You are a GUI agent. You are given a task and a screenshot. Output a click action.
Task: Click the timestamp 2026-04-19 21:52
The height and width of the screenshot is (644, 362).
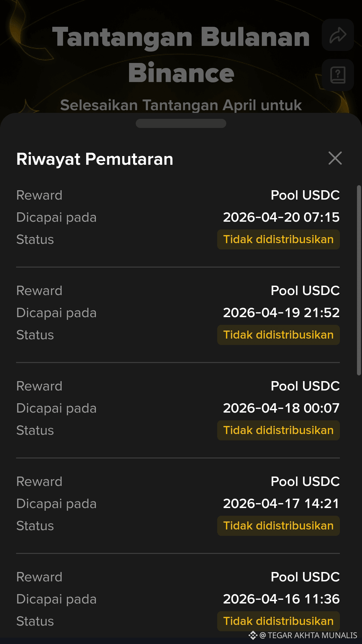coord(282,313)
